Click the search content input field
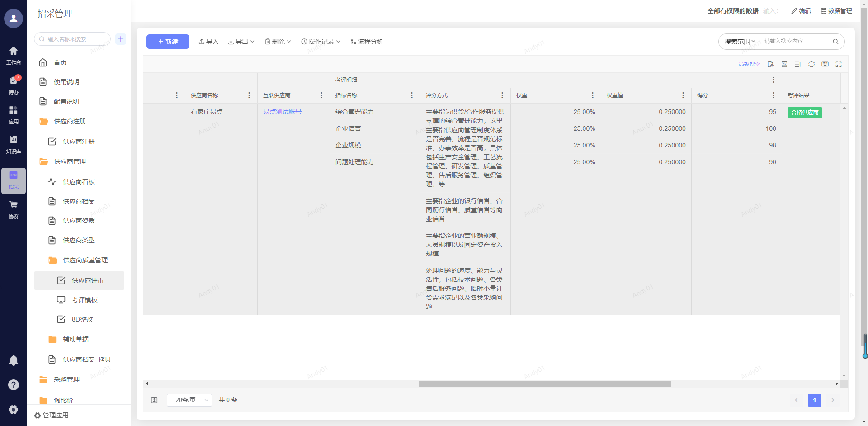868x426 pixels. (x=796, y=42)
